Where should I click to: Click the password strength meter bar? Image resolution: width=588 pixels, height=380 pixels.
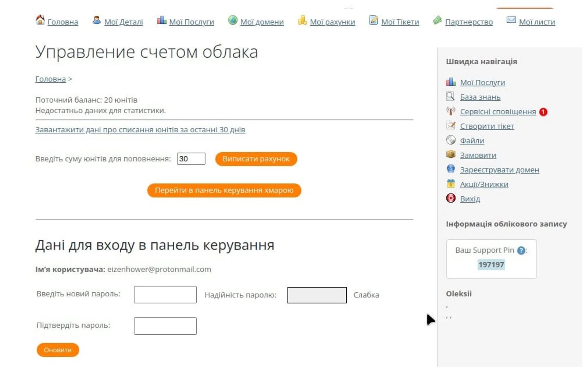(317, 295)
